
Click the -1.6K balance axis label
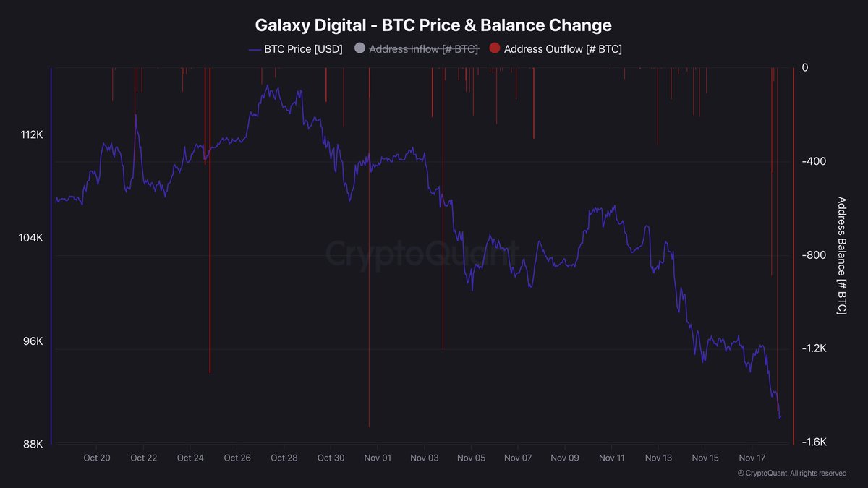click(x=815, y=442)
